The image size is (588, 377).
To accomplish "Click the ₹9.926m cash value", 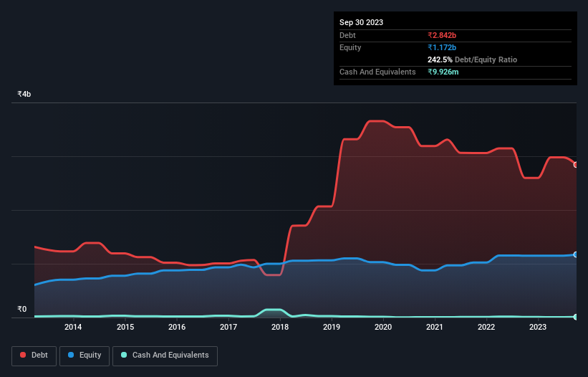I will [x=443, y=72].
